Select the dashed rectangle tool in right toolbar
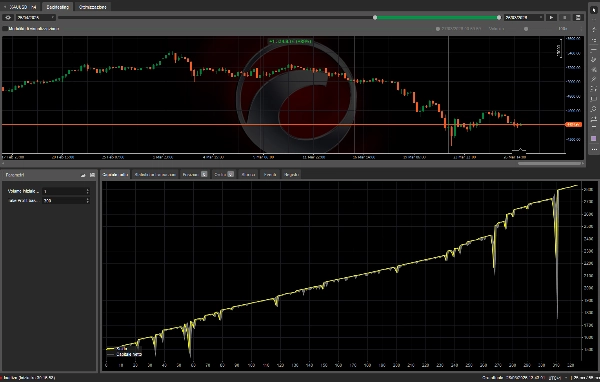The width and height of the screenshot is (600, 382). click(x=594, y=89)
